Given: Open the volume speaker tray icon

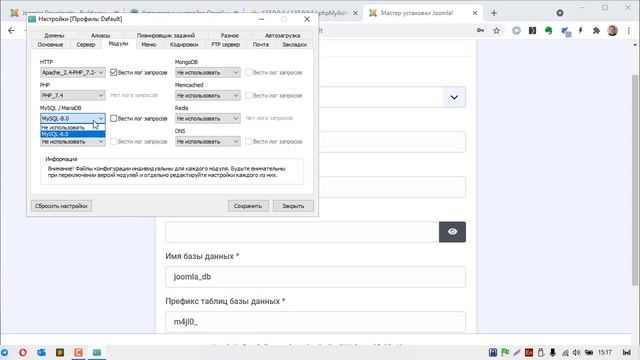Looking at the screenshot, I should coord(576,352).
